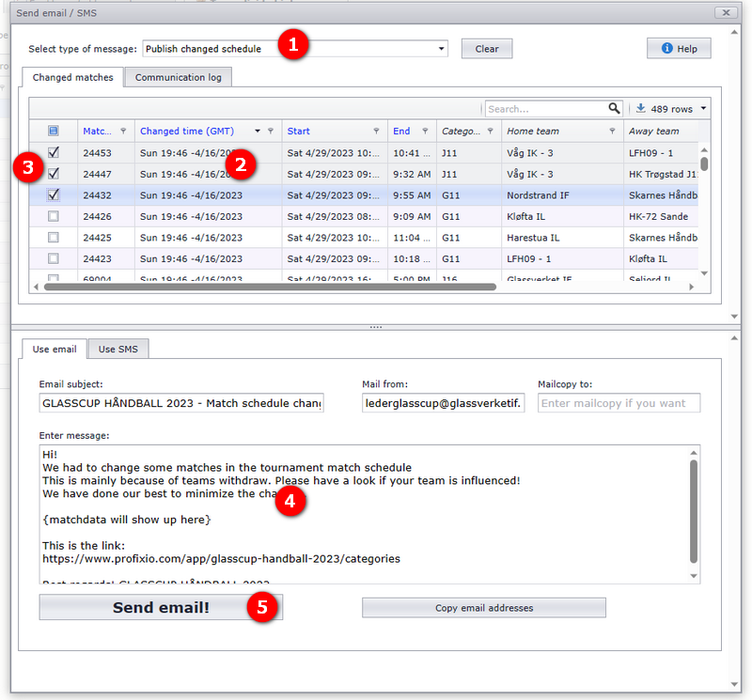Click the Mailcopy to field
The height and width of the screenshot is (700, 752).
(619, 403)
